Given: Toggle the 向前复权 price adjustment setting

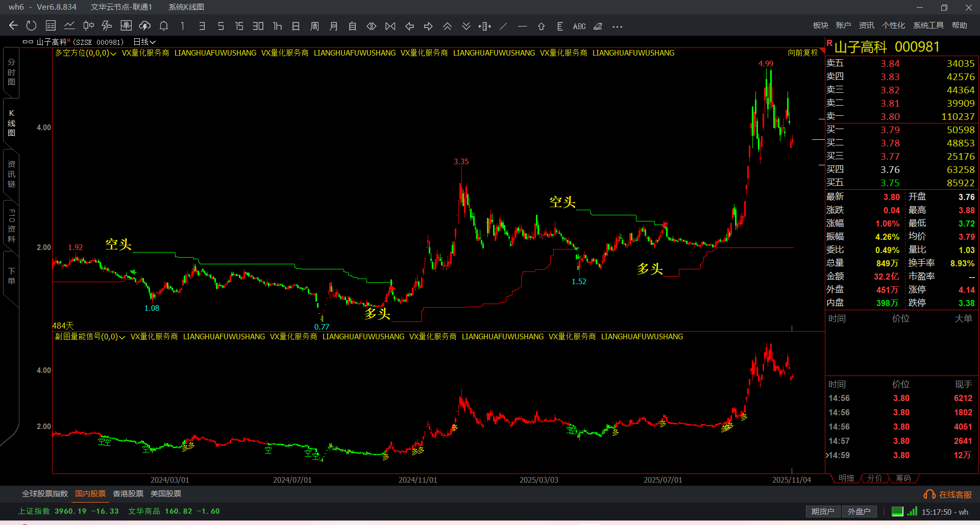Looking at the screenshot, I should point(803,53).
